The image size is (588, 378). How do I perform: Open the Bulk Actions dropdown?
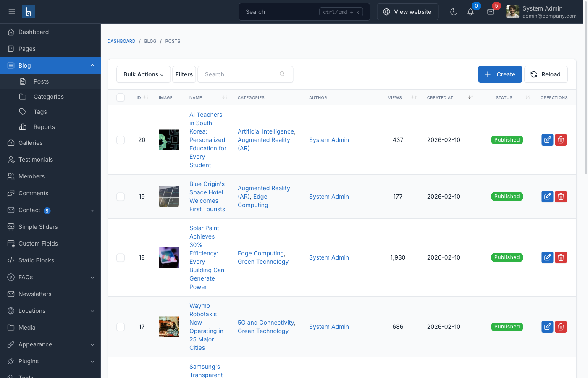143,74
